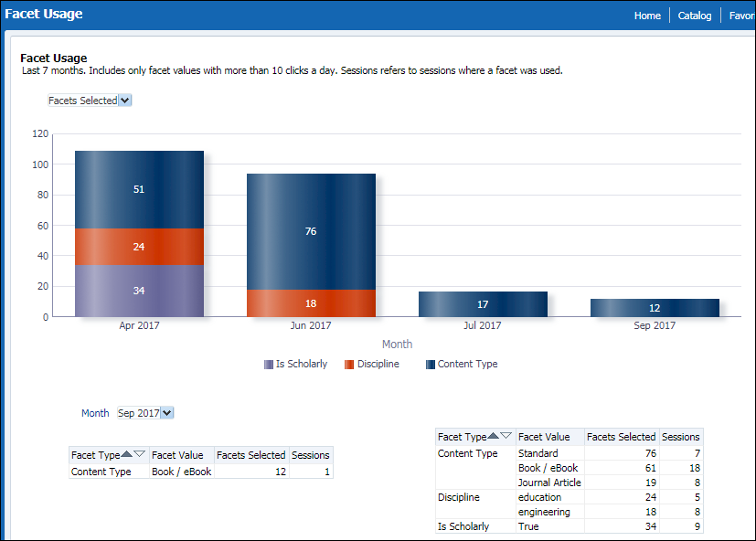
Task: Click Facets Selected header in left table
Action: tap(251, 454)
